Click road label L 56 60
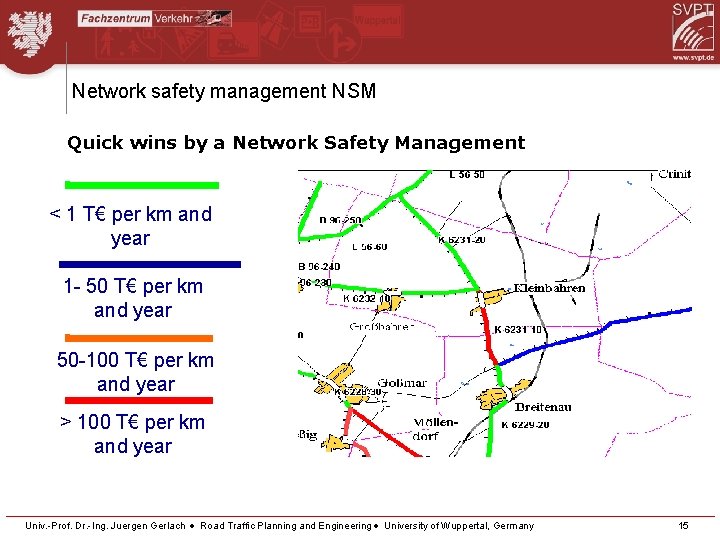This screenshot has width=720, height=540. click(x=370, y=247)
